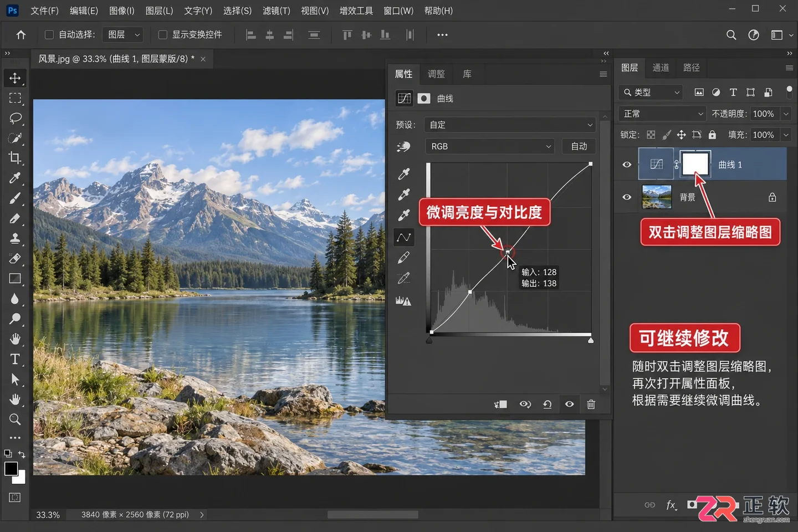The height and width of the screenshot is (532, 798).
Task: Open the 类型 layer filter dropdown
Action: click(x=652, y=93)
